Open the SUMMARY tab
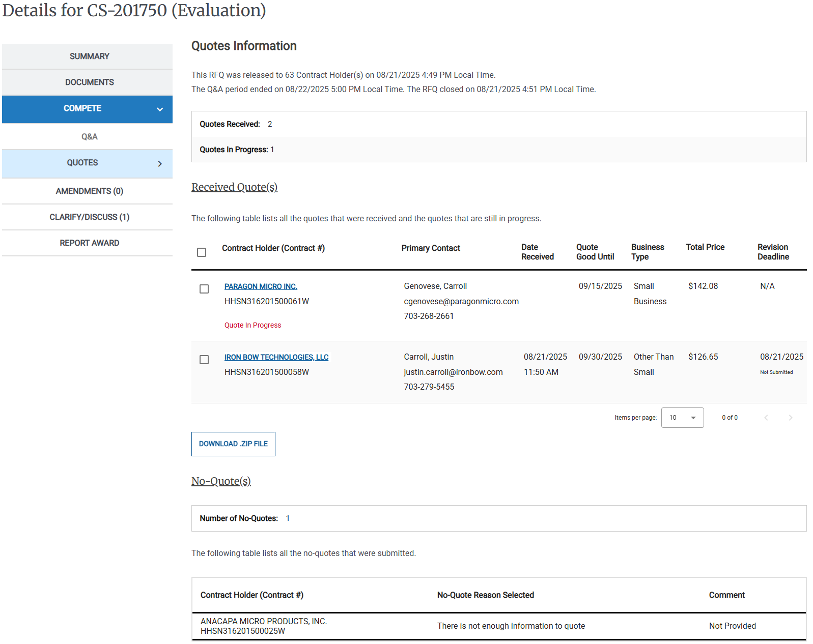Image resolution: width=813 pixels, height=644 pixels. tap(89, 56)
